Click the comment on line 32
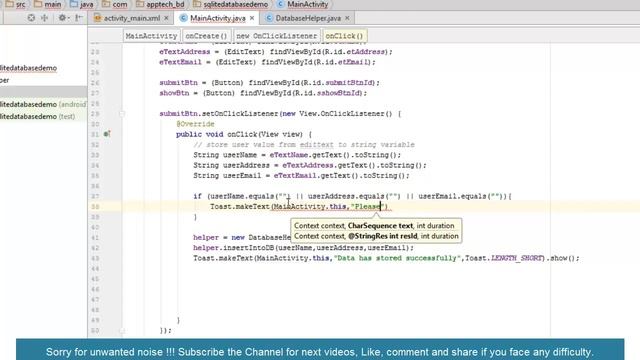The width and height of the screenshot is (640, 360). [304, 144]
